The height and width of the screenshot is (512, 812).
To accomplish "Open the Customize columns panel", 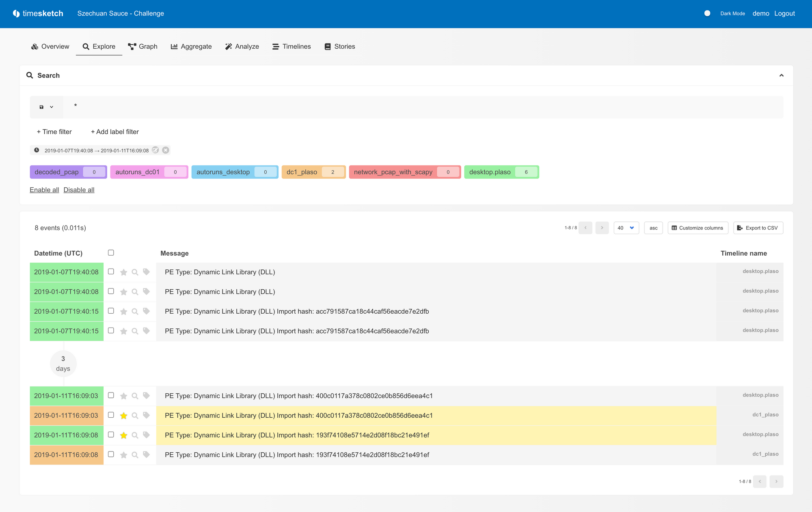I will click(x=698, y=228).
